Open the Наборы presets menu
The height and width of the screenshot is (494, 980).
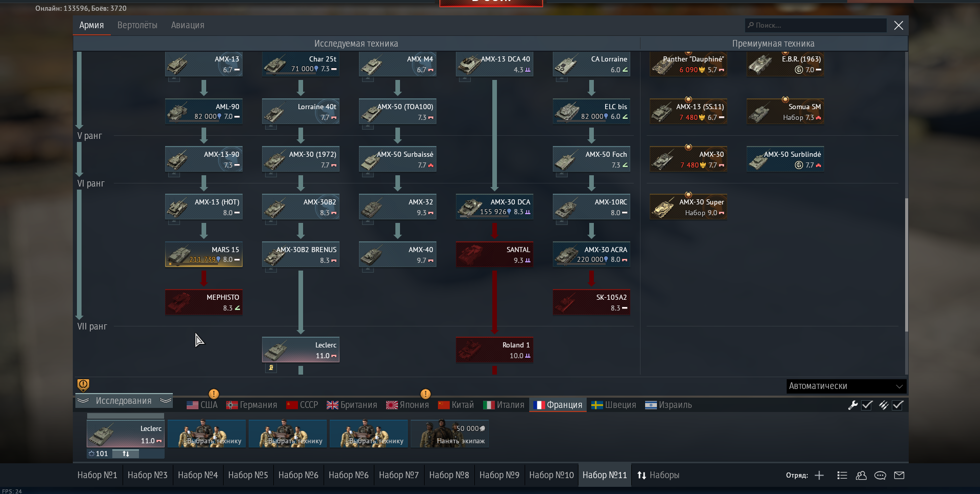pyautogui.click(x=658, y=475)
